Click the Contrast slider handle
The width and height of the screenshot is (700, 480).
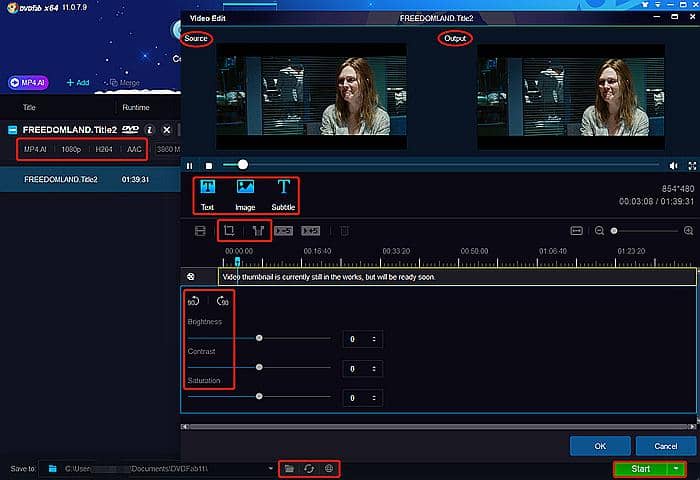click(259, 367)
